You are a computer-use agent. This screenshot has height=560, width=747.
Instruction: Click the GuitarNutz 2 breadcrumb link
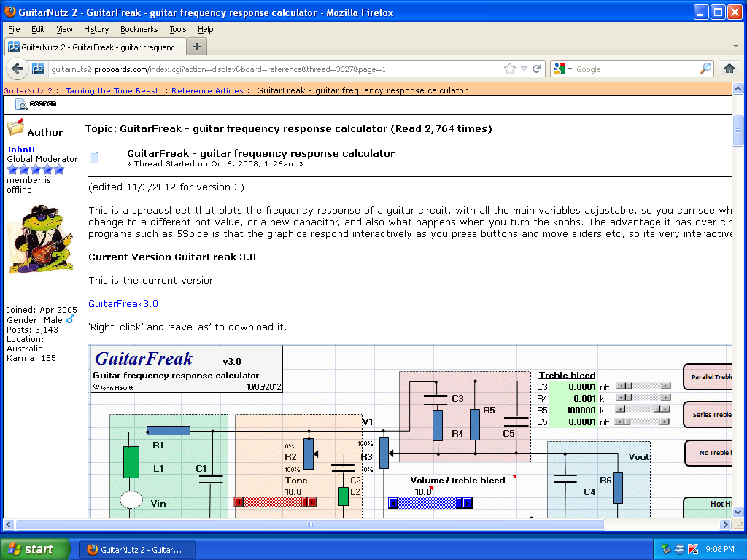(x=28, y=90)
